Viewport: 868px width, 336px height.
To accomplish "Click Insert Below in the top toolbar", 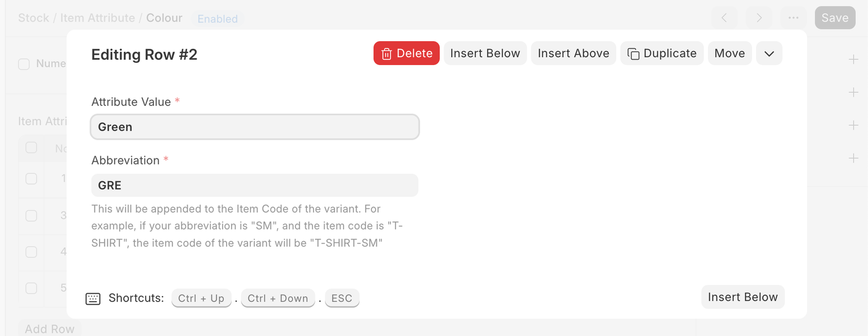I will coord(485,53).
